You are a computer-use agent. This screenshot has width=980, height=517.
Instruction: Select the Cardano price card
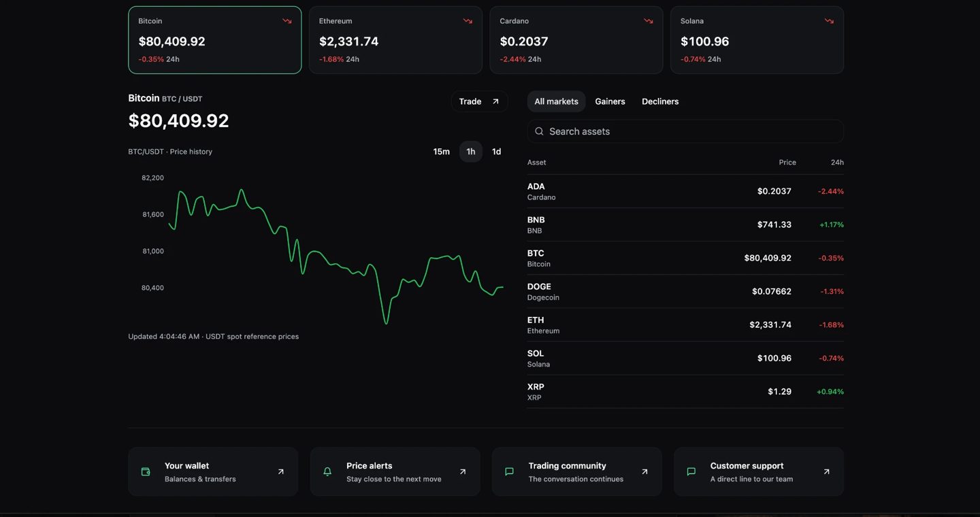pos(576,40)
